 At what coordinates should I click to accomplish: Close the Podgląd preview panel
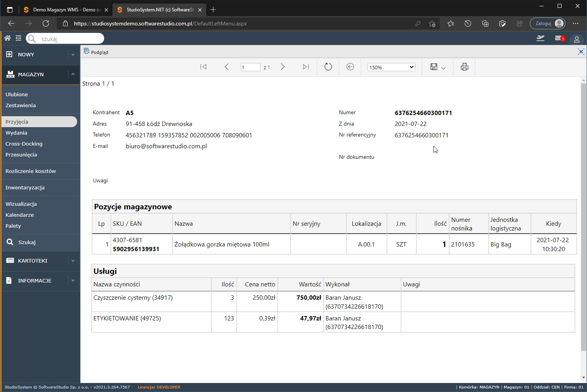(581, 52)
